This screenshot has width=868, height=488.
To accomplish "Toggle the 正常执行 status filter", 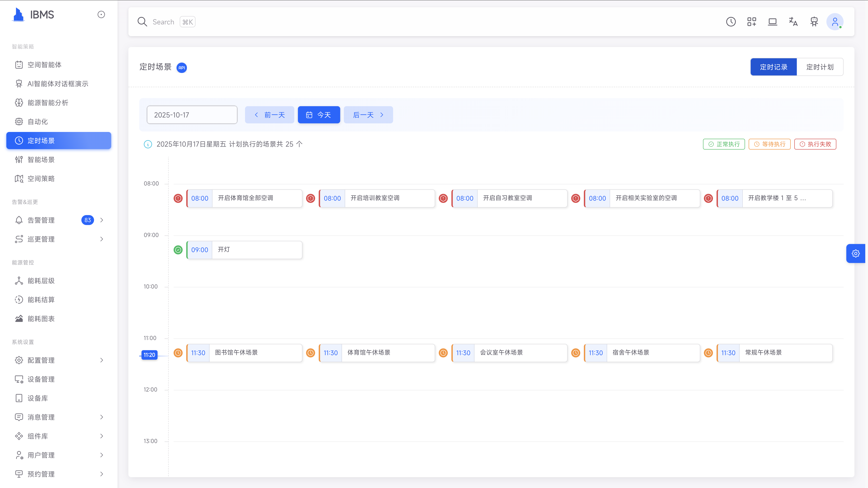I will [724, 144].
